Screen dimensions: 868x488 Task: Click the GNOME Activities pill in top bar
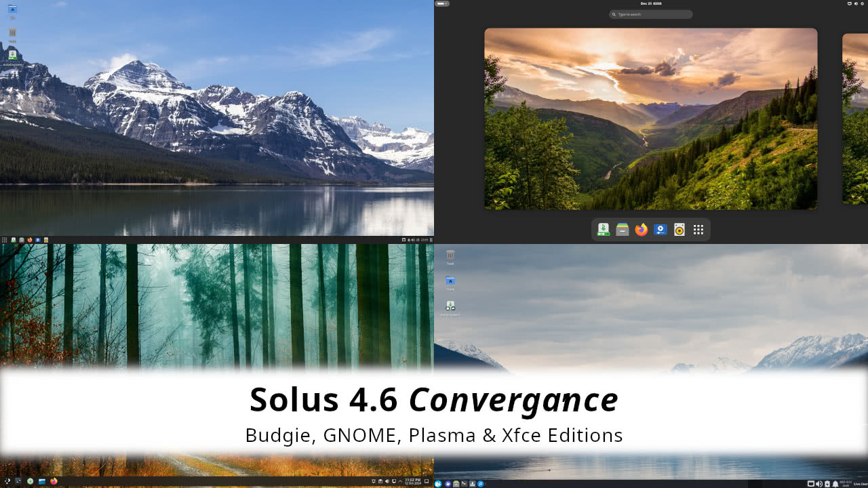pyautogui.click(x=442, y=3)
